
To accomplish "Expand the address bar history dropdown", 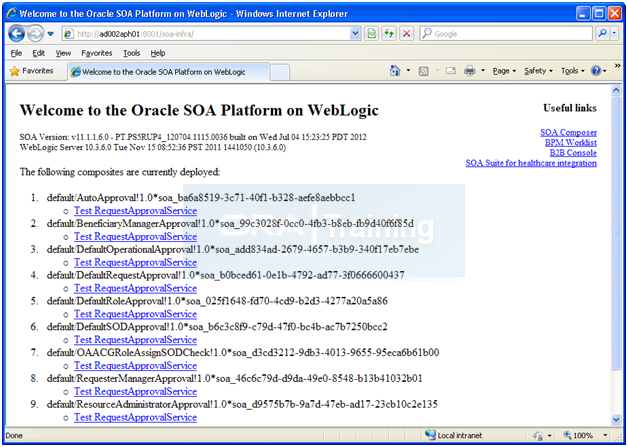I will [x=355, y=34].
